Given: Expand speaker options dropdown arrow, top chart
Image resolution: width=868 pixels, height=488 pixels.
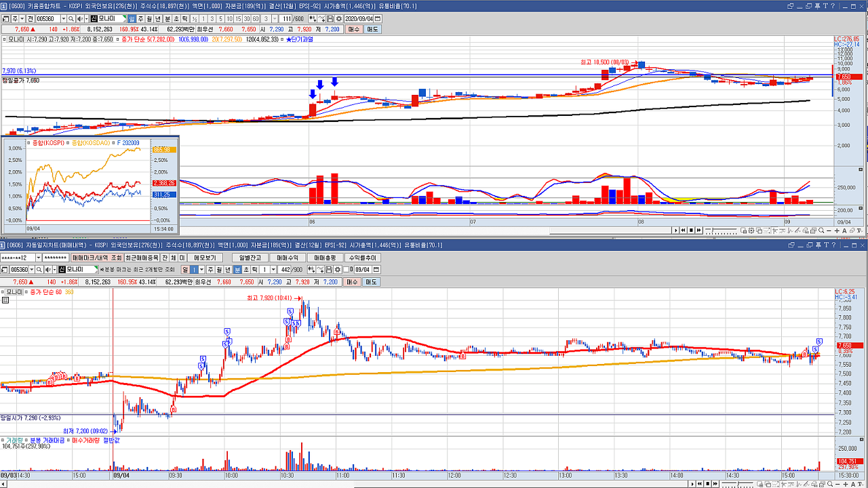Looking at the screenshot, I should point(85,19).
